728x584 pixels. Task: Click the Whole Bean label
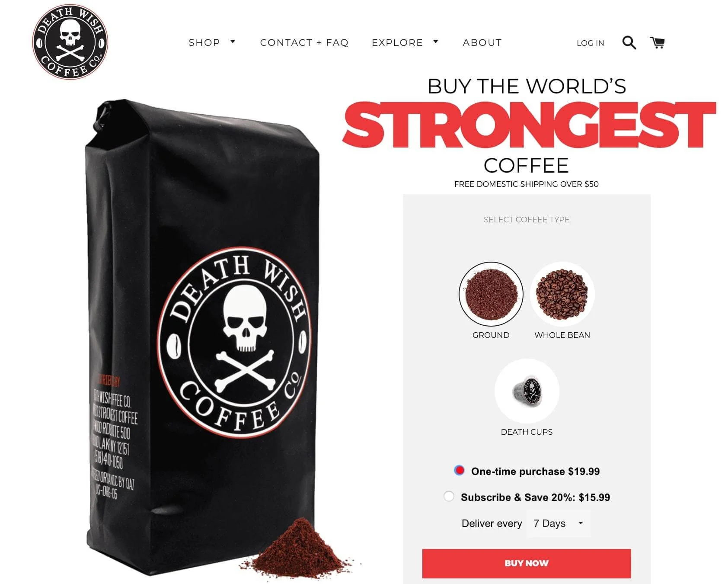point(562,335)
